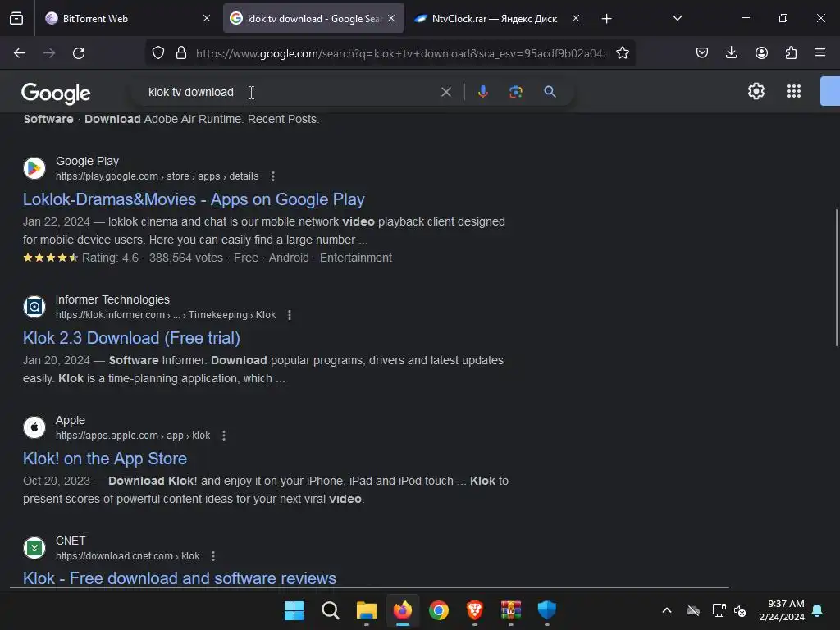840x630 pixels.
Task: Bookmark this page with star icon
Action: click(x=622, y=53)
